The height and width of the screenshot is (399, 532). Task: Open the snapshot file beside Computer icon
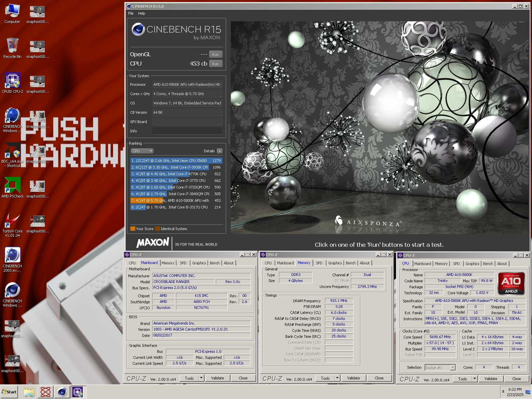pyautogui.click(x=37, y=14)
